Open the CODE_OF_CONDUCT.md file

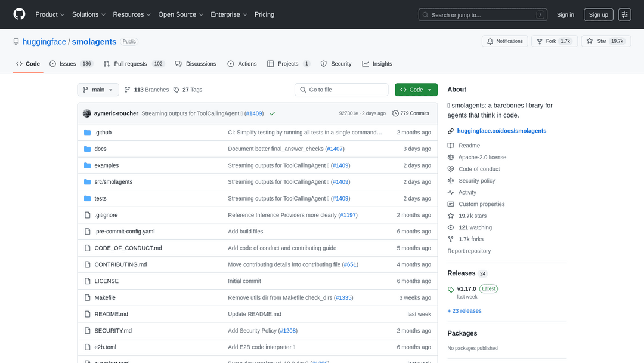(128, 248)
